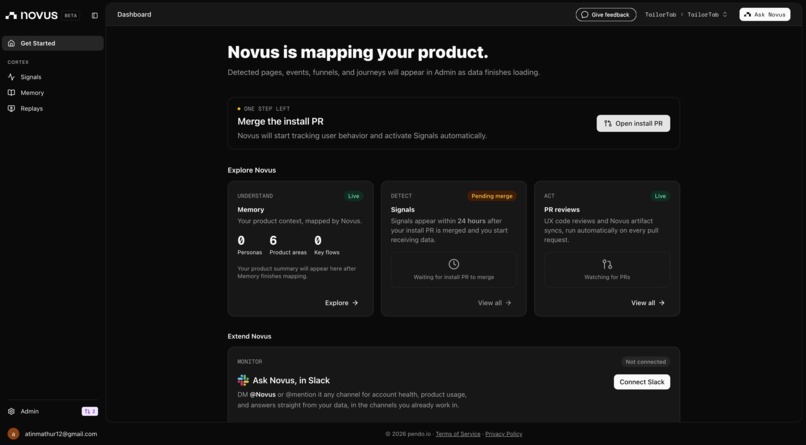806x445 pixels.
Task: Click the user avatar circle at bottom left
Action: (x=13, y=434)
